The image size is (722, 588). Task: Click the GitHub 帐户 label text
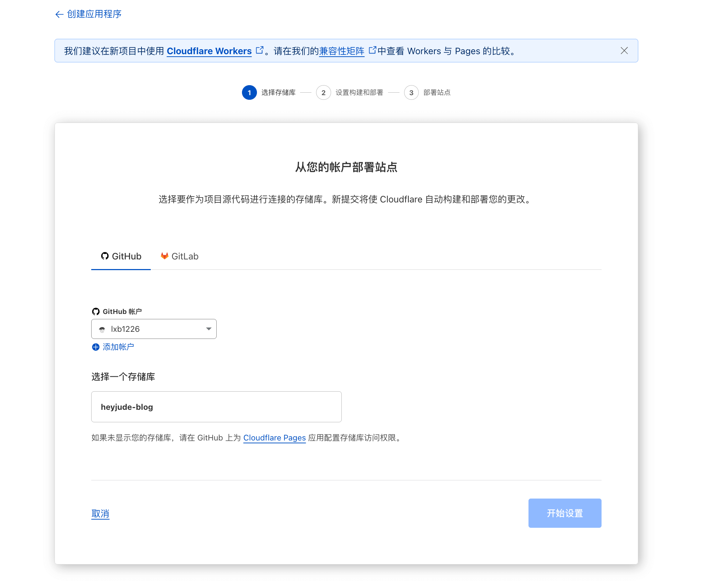[122, 311]
